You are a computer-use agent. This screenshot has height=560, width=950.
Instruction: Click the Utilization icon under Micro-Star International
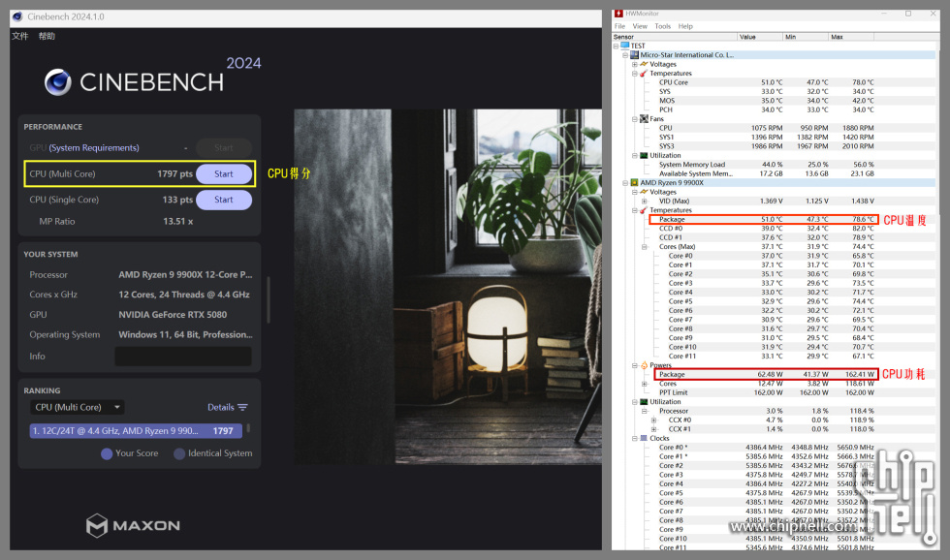click(644, 155)
